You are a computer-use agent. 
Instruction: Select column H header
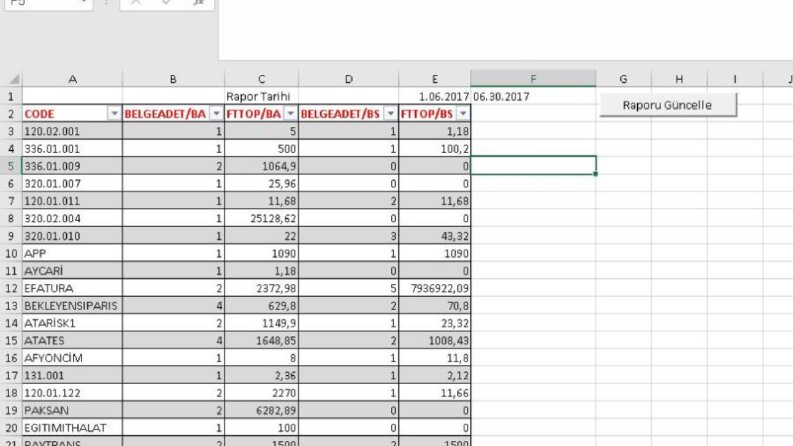[x=679, y=79]
